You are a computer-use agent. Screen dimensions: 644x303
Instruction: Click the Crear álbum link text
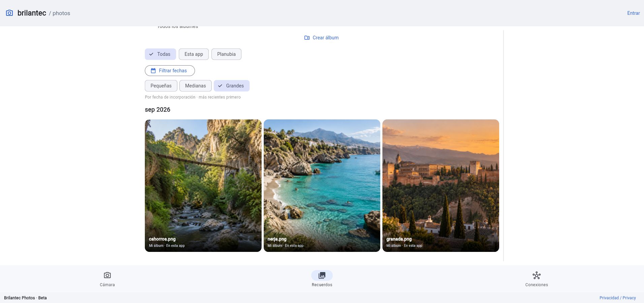click(325, 38)
